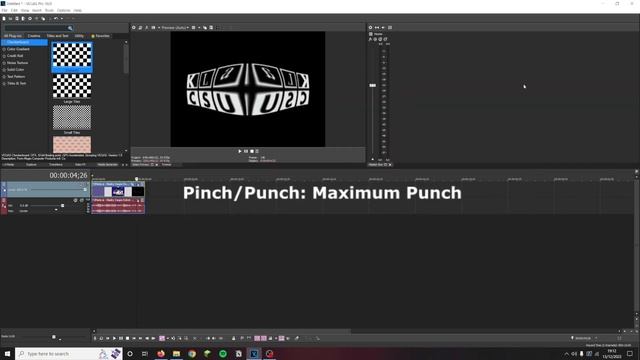Viewport: 640px width, 360px height.
Task: Open Spotify from the taskbar
Action: click(223, 353)
